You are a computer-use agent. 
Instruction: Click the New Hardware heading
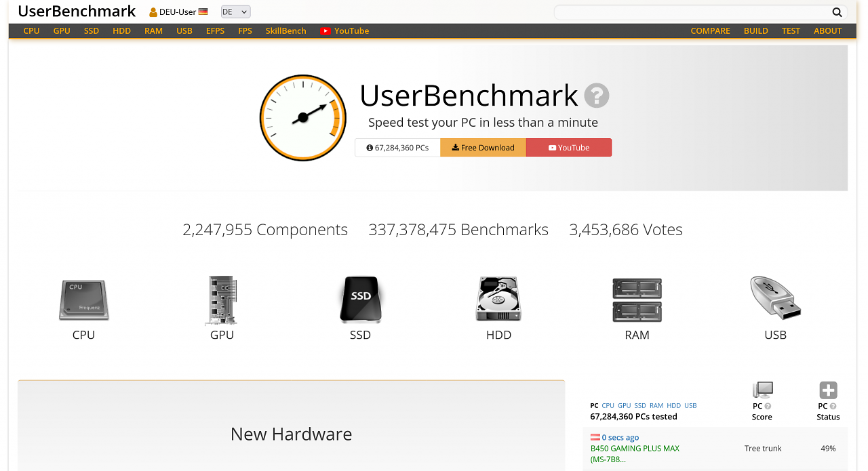click(x=292, y=434)
